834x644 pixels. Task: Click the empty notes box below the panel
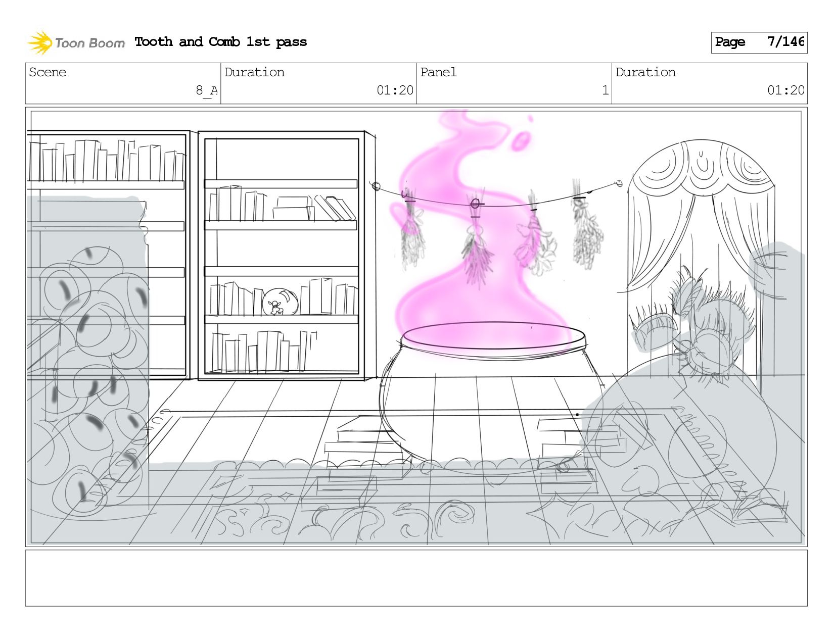[416, 578]
